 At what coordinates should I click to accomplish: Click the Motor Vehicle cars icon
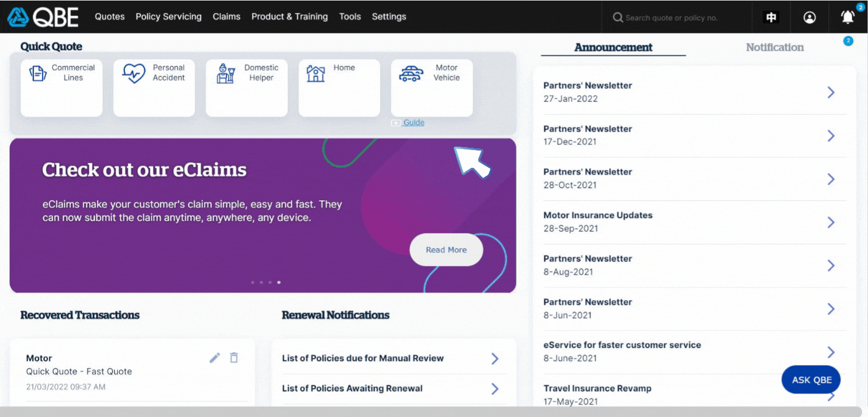(x=411, y=74)
